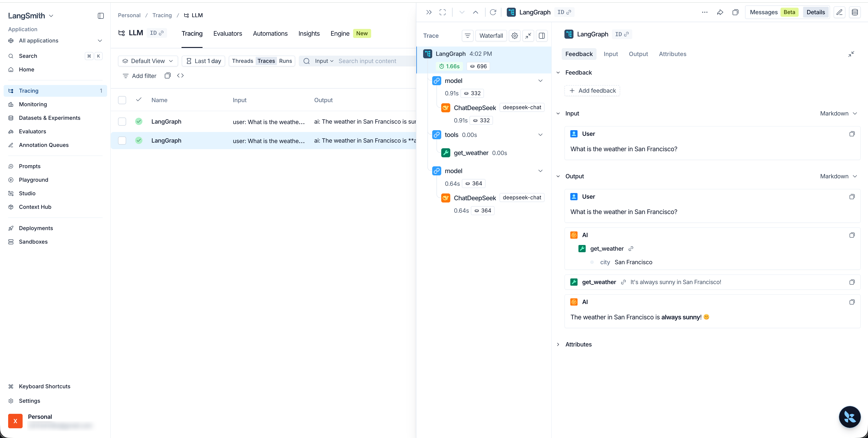This screenshot has height=438, width=868.
Task: Collapse the Feedback section chevron
Action: (x=558, y=73)
